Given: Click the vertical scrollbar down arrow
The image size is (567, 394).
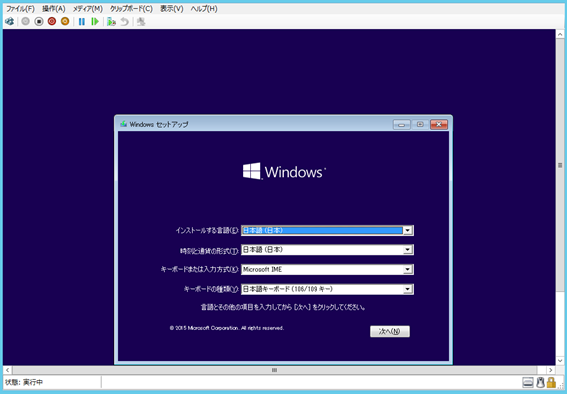Looking at the screenshot, I should coord(560,360).
